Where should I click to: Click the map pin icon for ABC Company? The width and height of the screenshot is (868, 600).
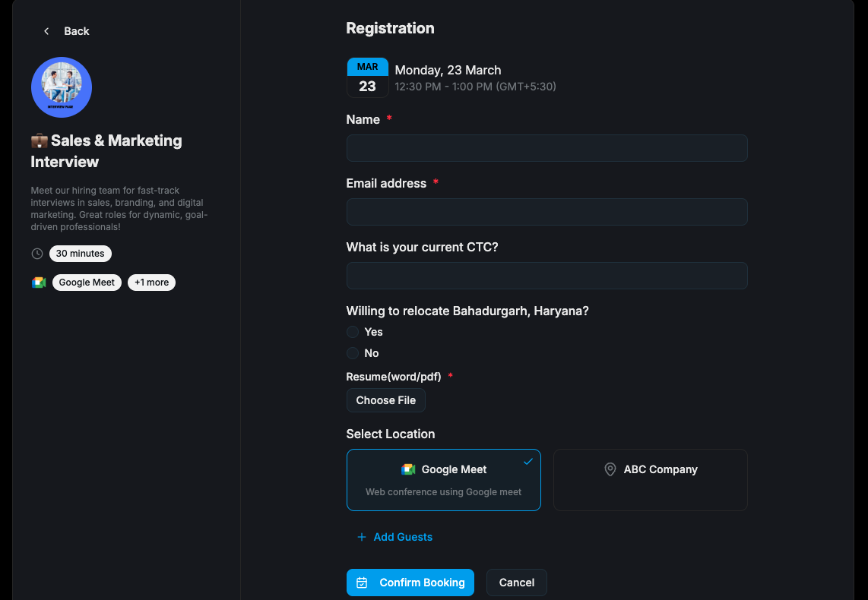610,469
